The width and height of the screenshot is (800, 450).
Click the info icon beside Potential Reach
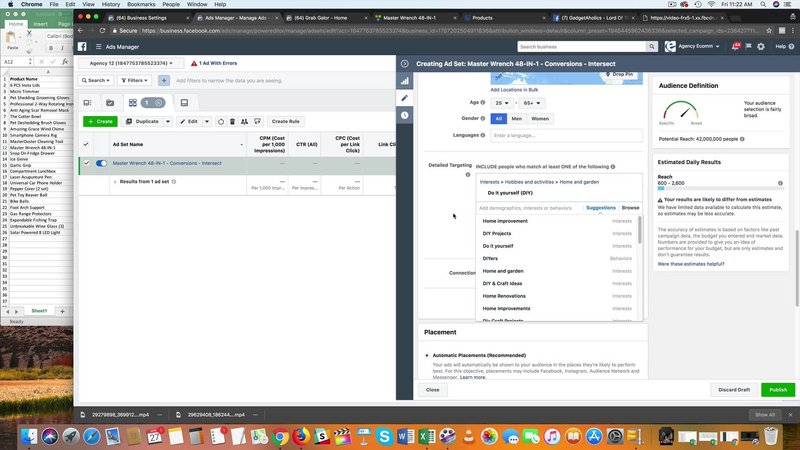[742, 139]
